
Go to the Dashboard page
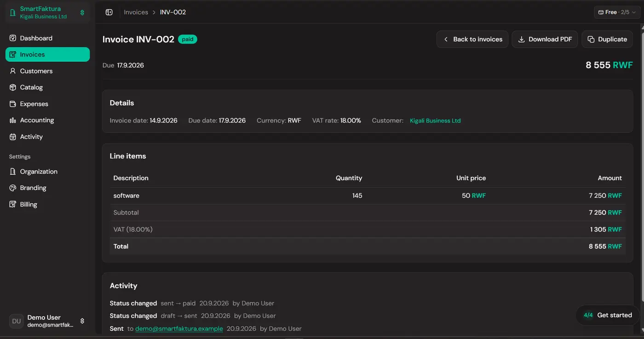[x=47, y=38]
